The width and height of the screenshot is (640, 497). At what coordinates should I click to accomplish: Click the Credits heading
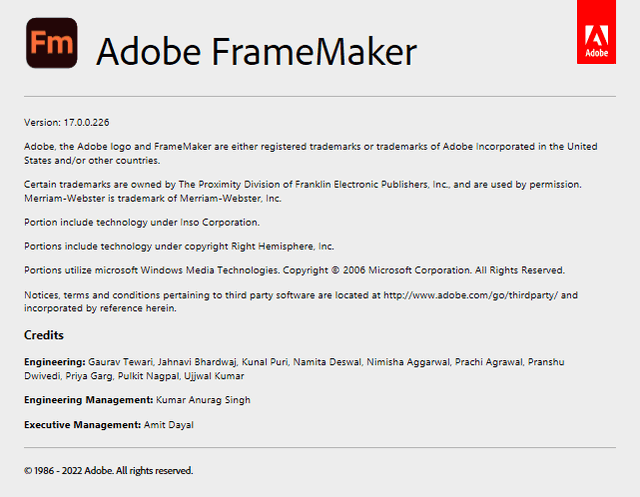coord(44,335)
